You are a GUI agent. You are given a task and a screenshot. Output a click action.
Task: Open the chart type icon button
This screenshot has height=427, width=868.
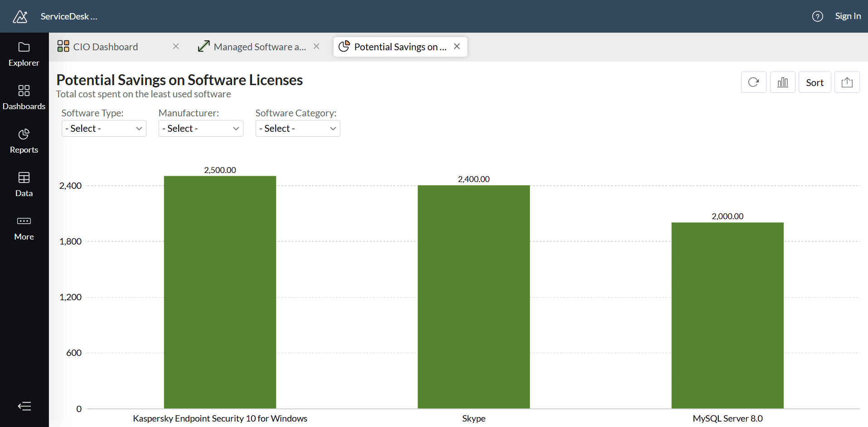point(783,82)
